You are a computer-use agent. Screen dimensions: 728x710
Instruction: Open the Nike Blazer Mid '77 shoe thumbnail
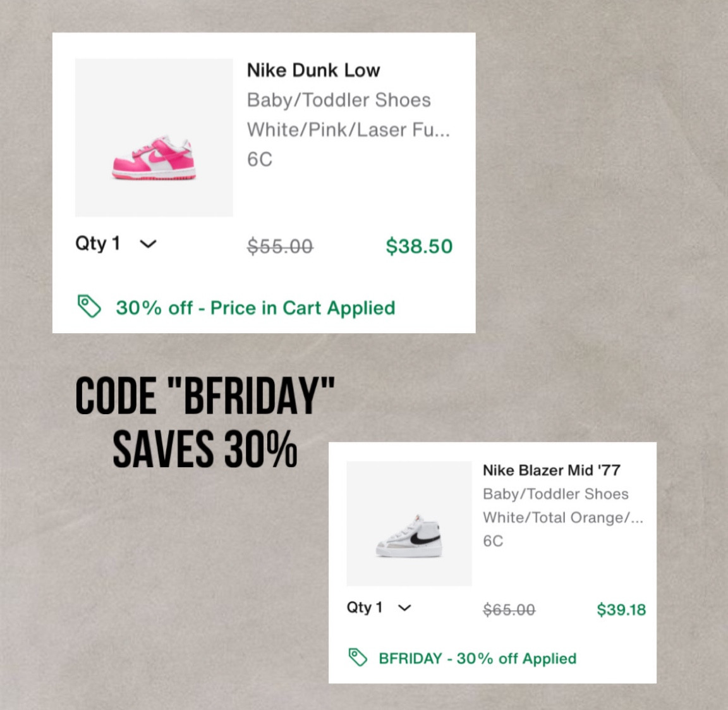click(409, 523)
